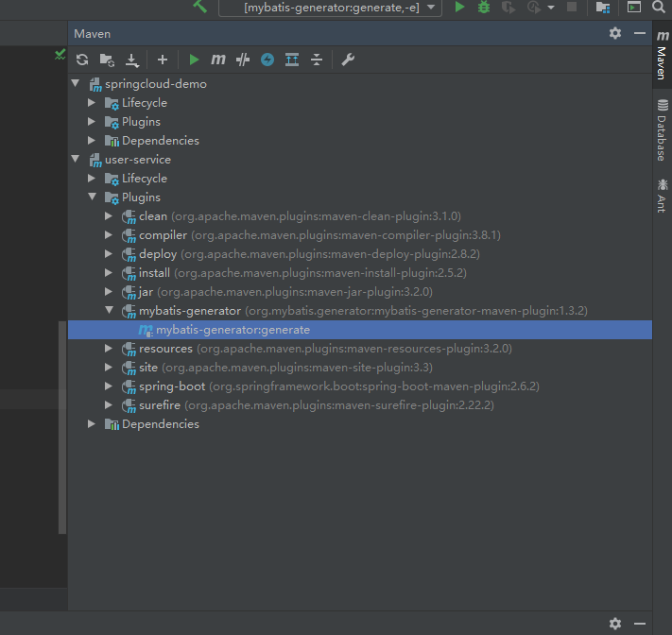Select mybatis-generator:generate goal
The width and height of the screenshot is (672, 635).
pos(359,330)
